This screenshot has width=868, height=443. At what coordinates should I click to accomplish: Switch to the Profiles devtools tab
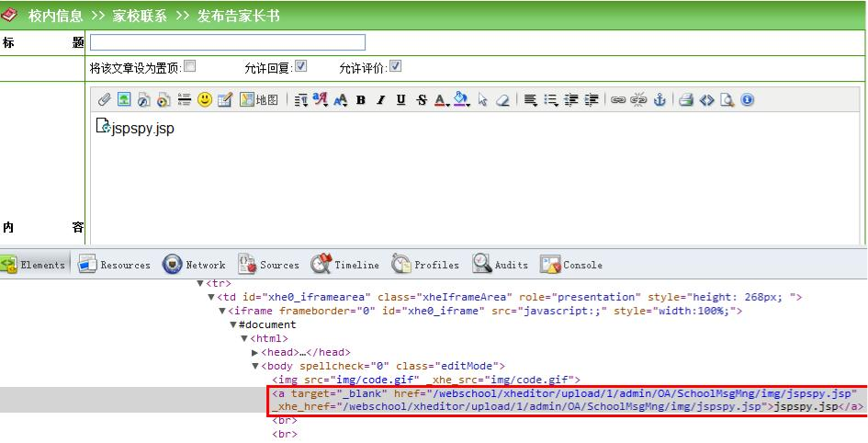pos(425,265)
